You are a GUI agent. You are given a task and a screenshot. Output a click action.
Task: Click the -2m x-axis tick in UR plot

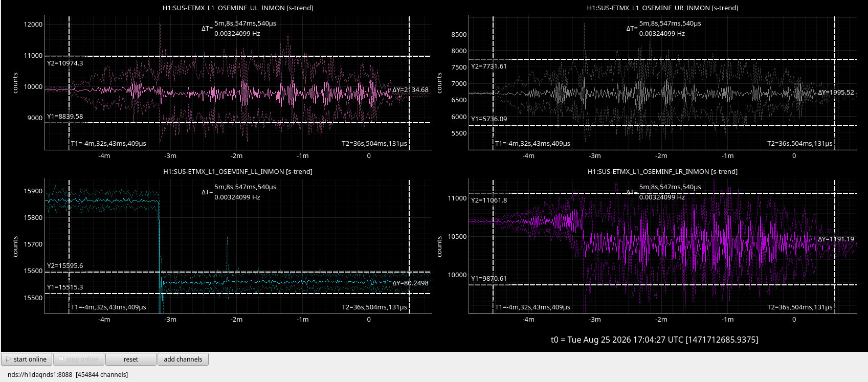tap(661, 155)
